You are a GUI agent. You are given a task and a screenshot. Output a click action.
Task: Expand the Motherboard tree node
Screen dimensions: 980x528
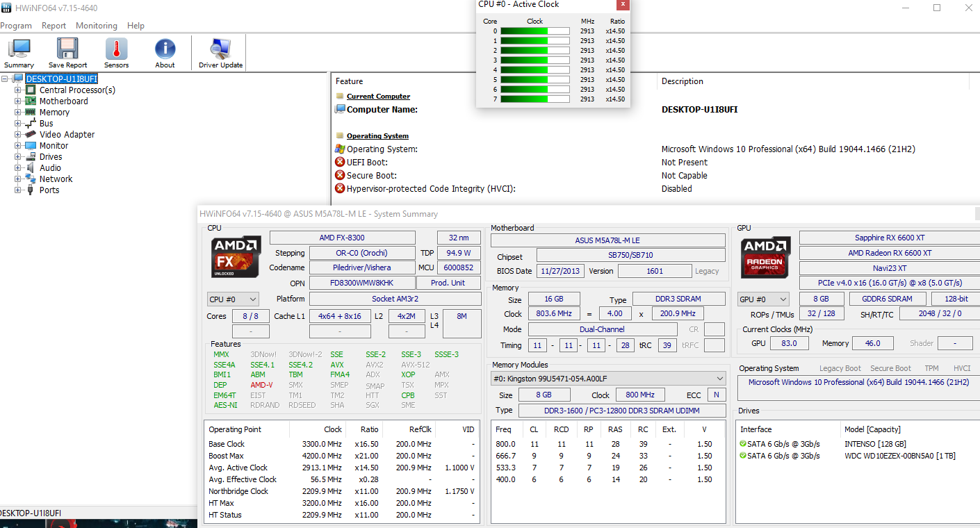tap(18, 101)
